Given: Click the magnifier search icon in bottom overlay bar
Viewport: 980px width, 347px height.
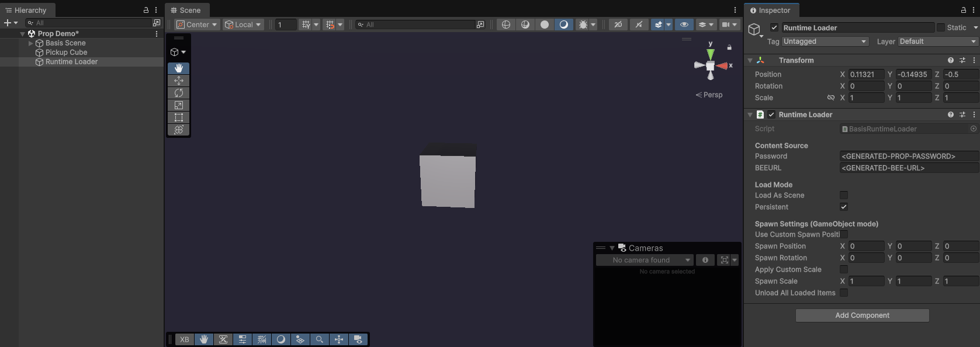Looking at the screenshot, I should pos(320,339).
